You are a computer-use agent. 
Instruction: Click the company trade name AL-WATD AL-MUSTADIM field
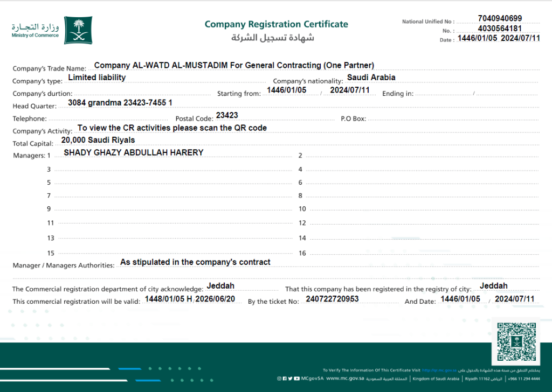234,65
